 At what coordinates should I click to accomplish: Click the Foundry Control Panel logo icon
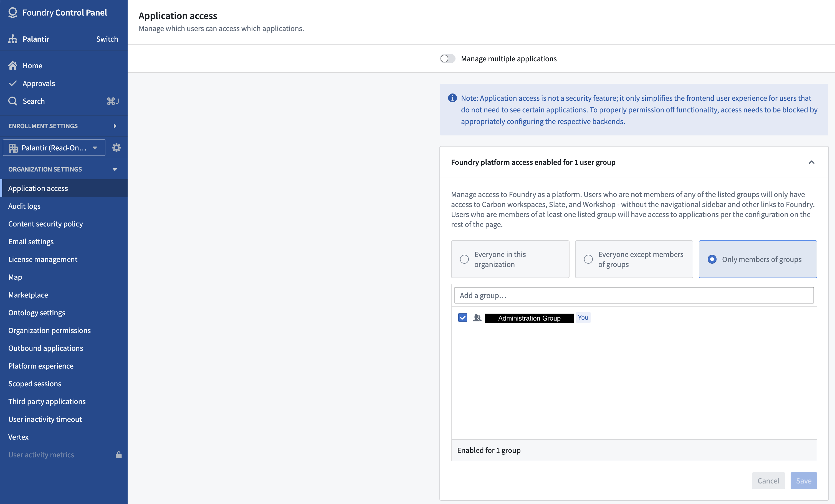tap(12, 12)
